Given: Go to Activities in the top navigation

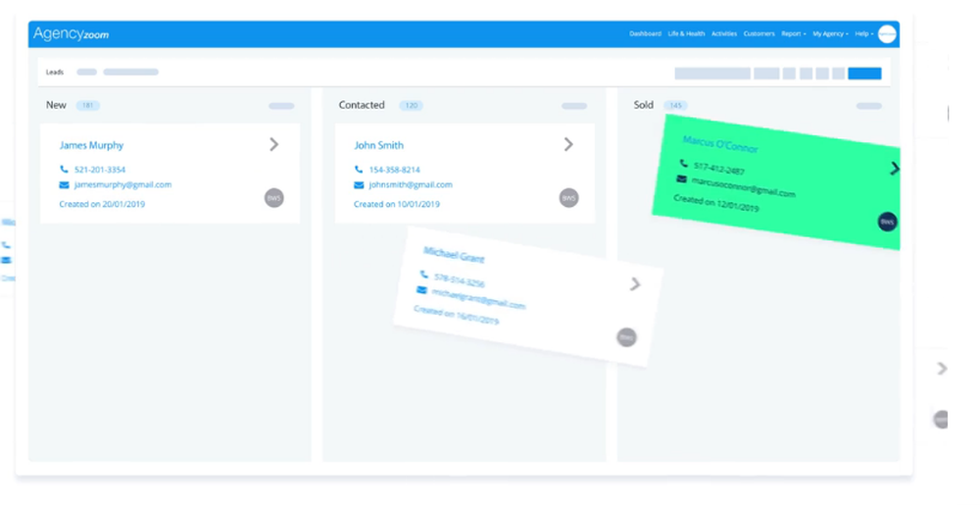Looking at the screenshot, I should [x=724, y=33].
